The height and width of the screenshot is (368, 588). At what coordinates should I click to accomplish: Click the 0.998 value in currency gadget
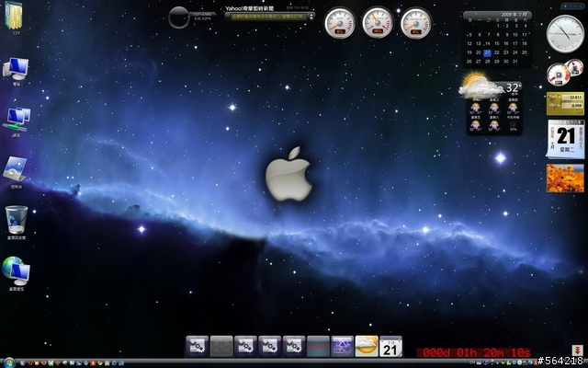pos(576,106)
